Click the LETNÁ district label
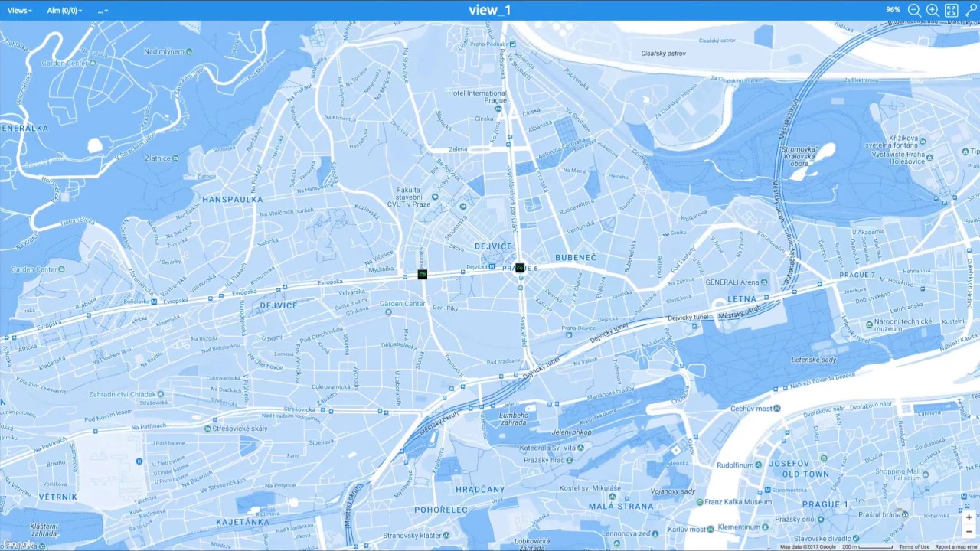Image resolution: width=980 pixels, height=551 pixels. coord(741,298)
